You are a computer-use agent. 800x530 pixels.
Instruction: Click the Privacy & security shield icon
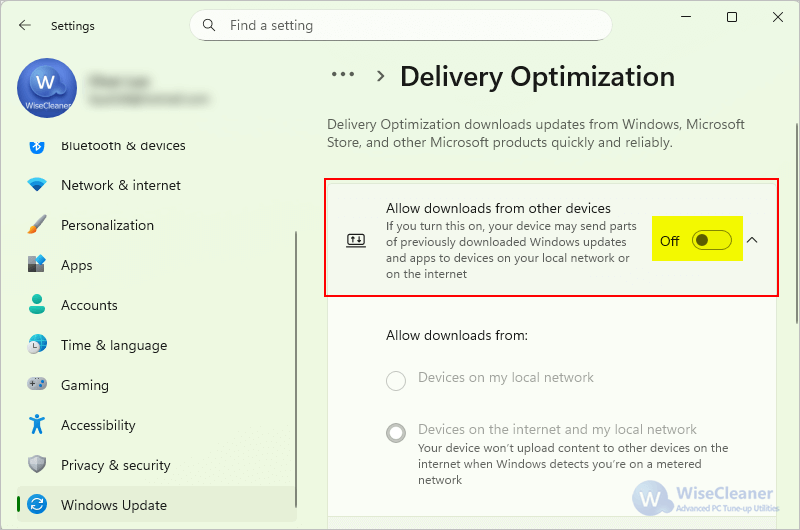(37, 464)
